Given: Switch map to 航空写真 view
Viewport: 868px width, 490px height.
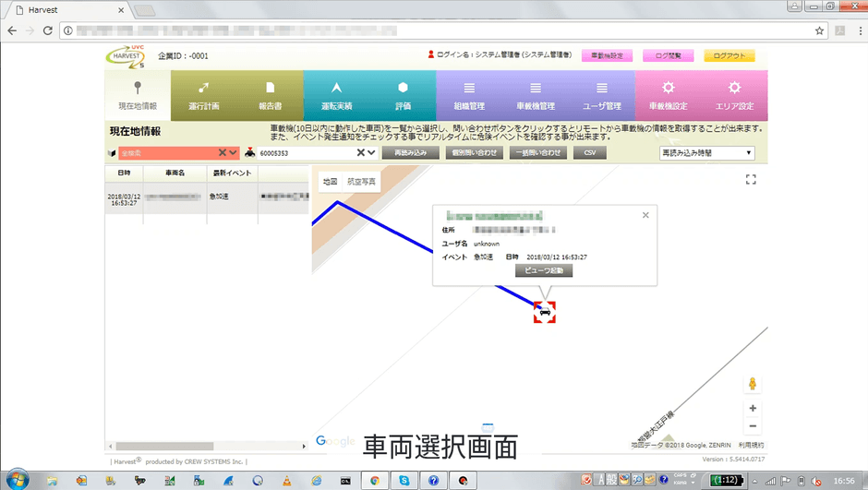Looking at the screenshot, I should click(x=361, y=182).
